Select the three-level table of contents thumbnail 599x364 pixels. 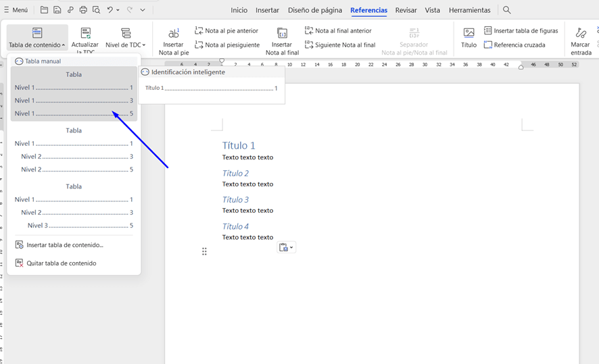[74, 207]
